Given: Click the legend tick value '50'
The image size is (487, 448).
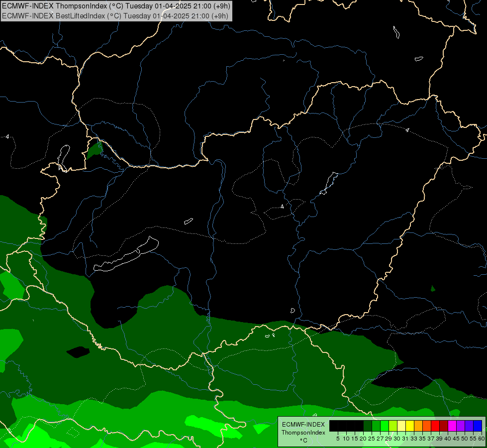Looking at the screenshot, I should [465, 439].
